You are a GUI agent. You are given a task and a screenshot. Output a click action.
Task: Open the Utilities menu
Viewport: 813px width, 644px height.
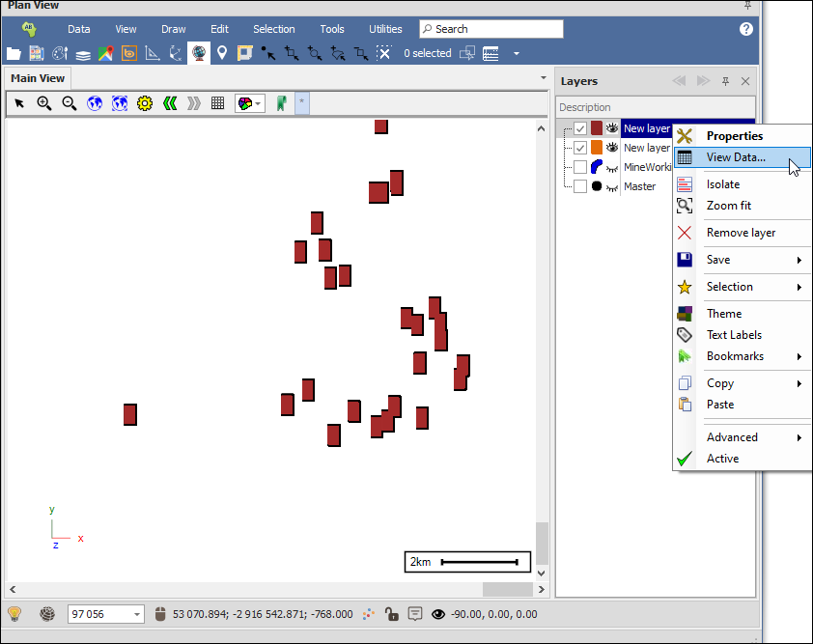click(x=385, y=29)
